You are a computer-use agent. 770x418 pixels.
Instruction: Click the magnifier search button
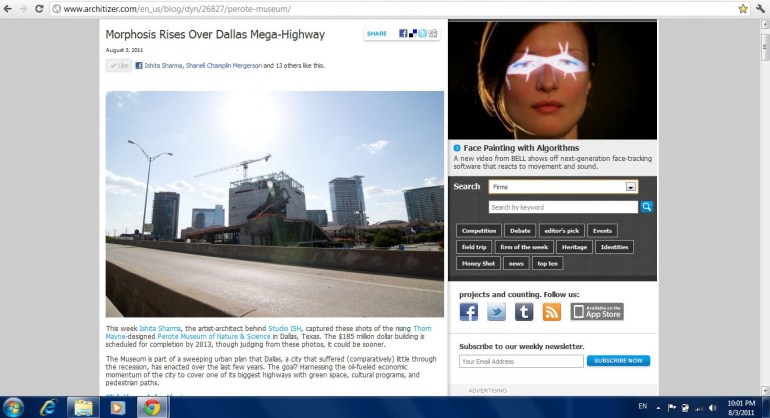pos(646,207)
